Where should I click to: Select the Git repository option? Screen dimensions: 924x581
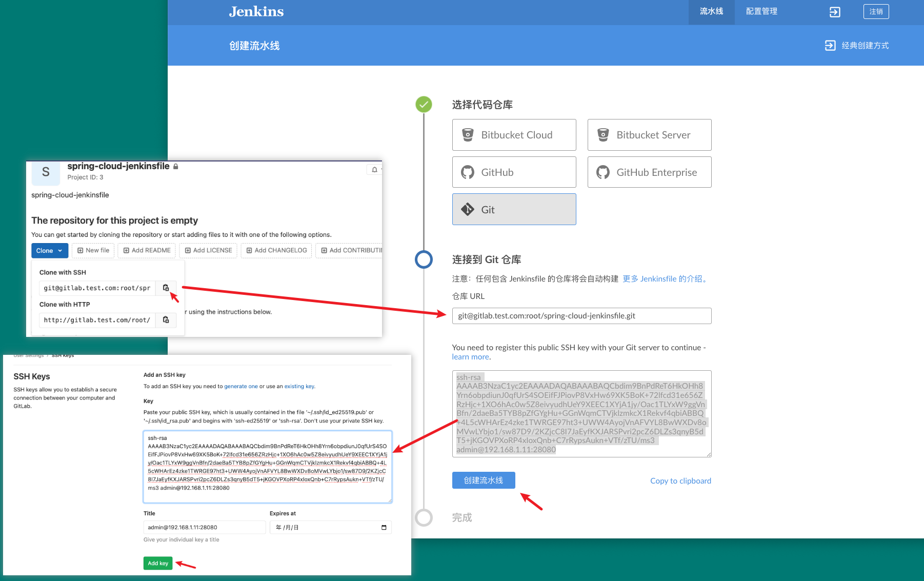[514, 209]
